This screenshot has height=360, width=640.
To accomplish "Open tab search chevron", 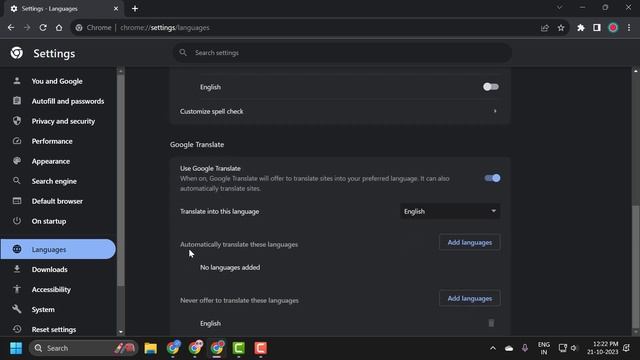I will click(x=560, y=7).
